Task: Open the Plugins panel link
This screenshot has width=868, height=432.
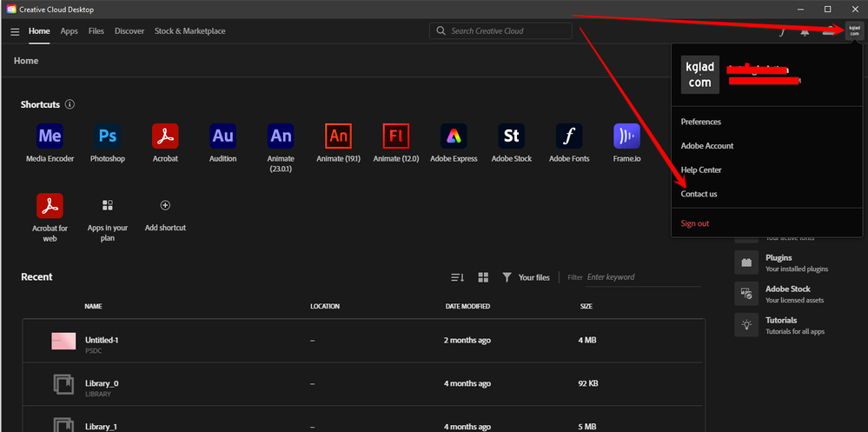Action: coord(782,263)
